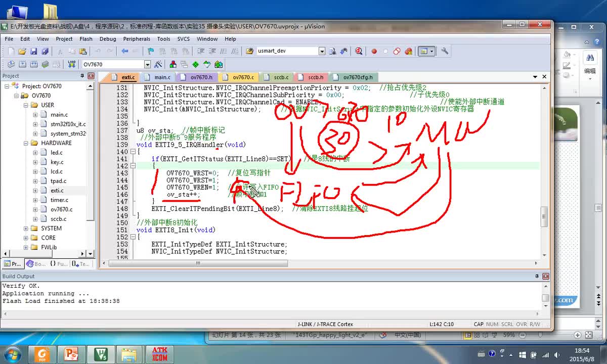Open the File menu
This screenshot has height=364, width=607.
(9, 39)
